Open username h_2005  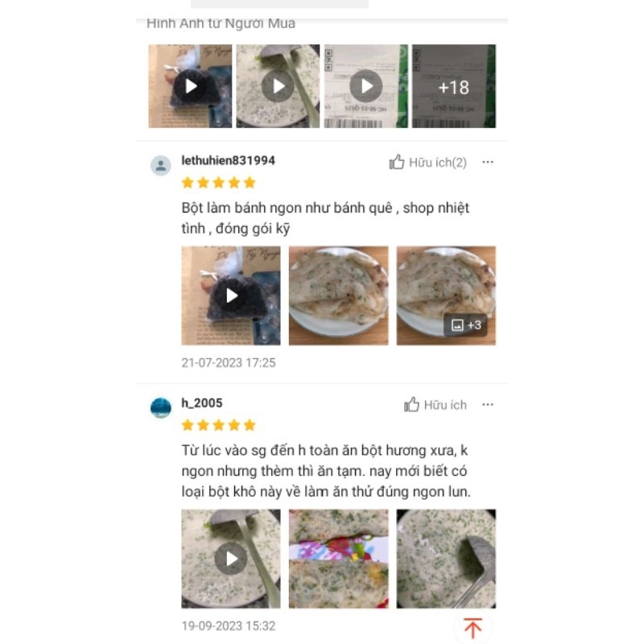pos(202,403)
